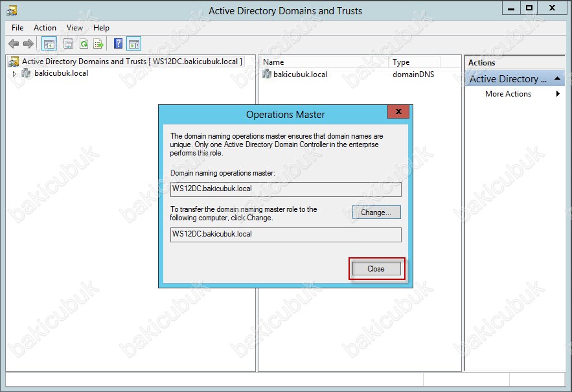Maximize the Domains and Trusts window

tap(529, 8)
